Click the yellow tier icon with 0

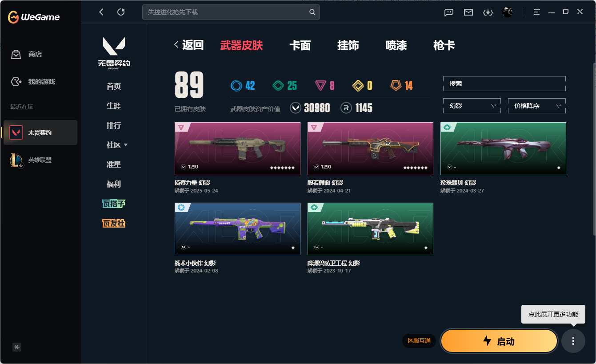coord(358,85)
